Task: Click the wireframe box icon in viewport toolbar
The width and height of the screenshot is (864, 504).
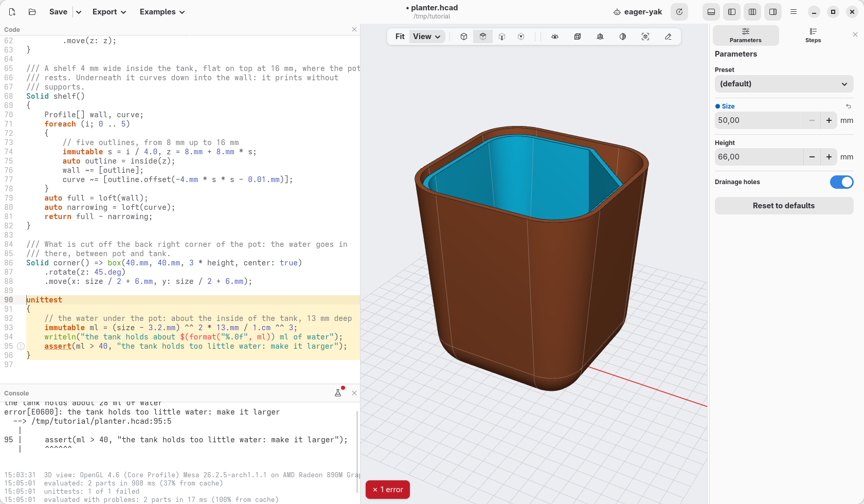Action: [578, 37]
